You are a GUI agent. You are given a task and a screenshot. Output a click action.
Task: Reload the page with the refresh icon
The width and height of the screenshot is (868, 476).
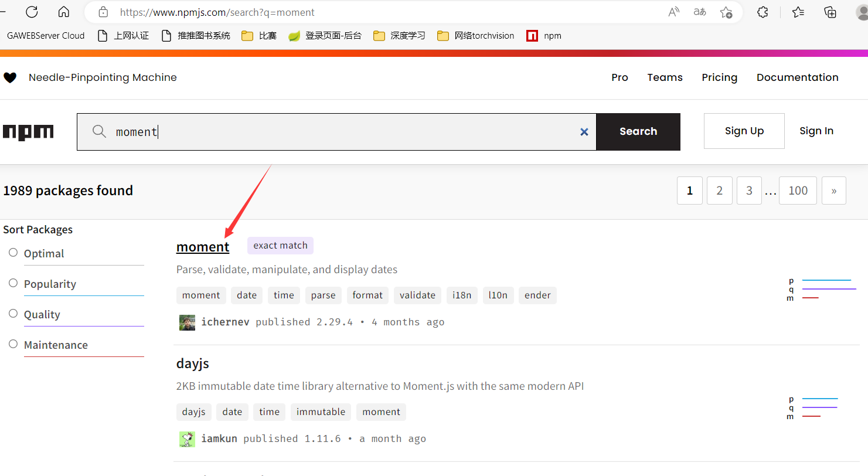click(x=32, y=12)
